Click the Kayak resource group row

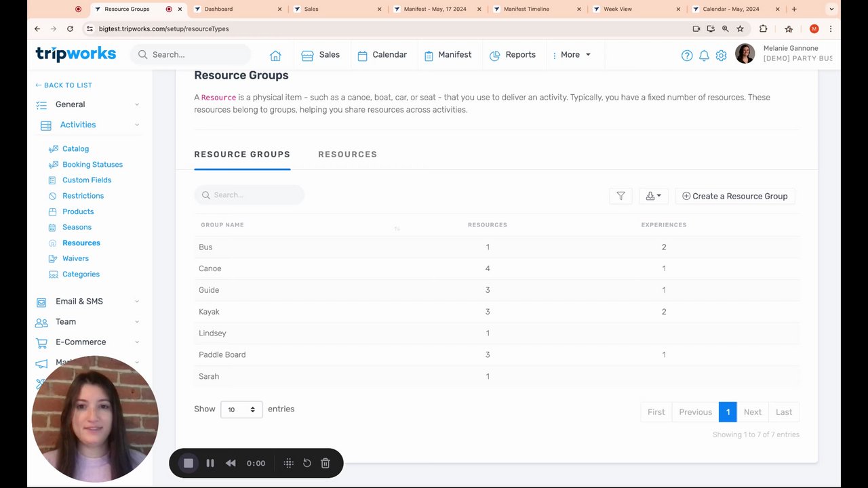pyautogui.click(x=497, y=312)
